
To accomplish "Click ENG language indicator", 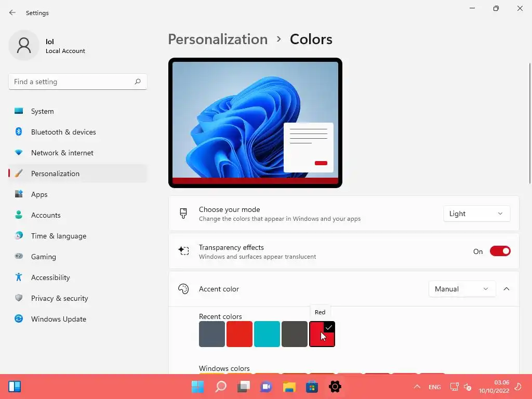I will [435, 387].
